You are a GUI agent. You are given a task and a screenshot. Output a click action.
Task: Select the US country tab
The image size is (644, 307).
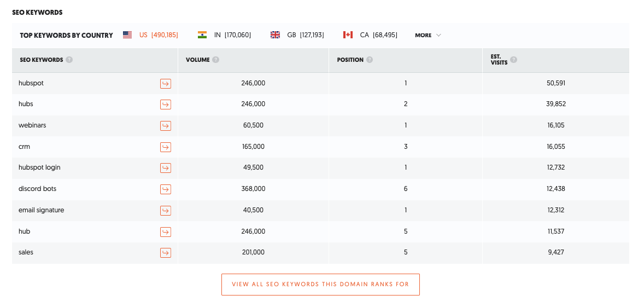coord(151,35)
